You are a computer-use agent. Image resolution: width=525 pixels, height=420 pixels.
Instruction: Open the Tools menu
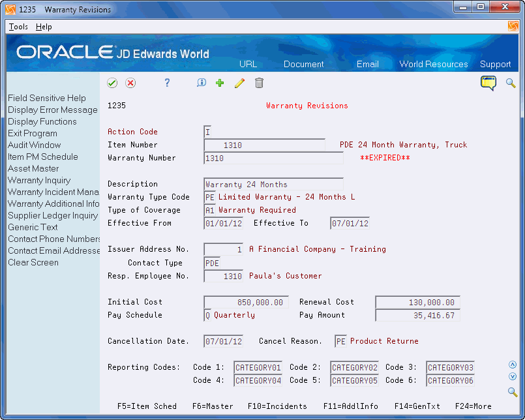pos(18,27)
